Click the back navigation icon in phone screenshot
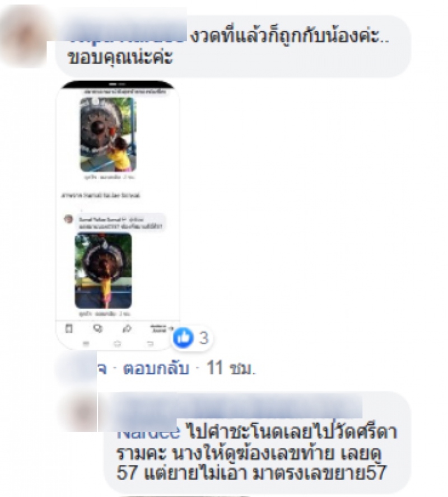Viewport: 448px width, 497px height. (150, 343)
